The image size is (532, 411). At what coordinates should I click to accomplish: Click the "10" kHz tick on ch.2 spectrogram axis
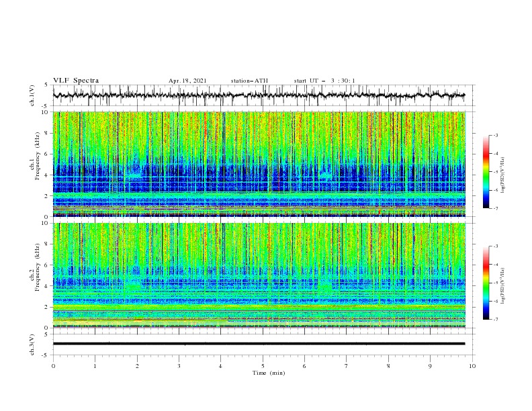(x=45, y=223)
